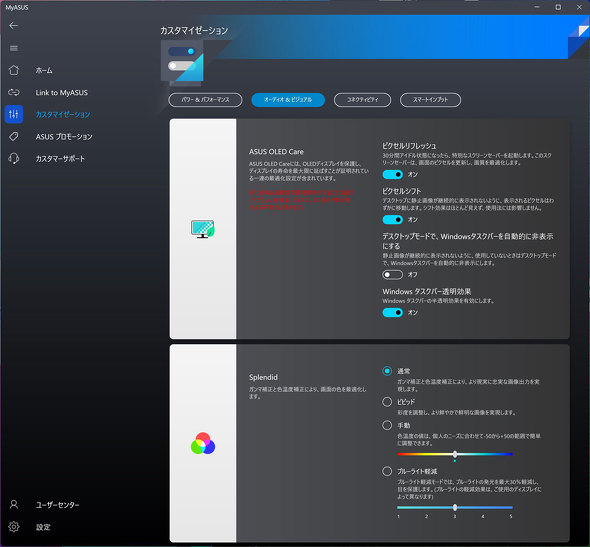Image resolution: width=590 pixels, height=547 pixels.
Task: Click the red OLED warning text
Action: pos(301,200)
